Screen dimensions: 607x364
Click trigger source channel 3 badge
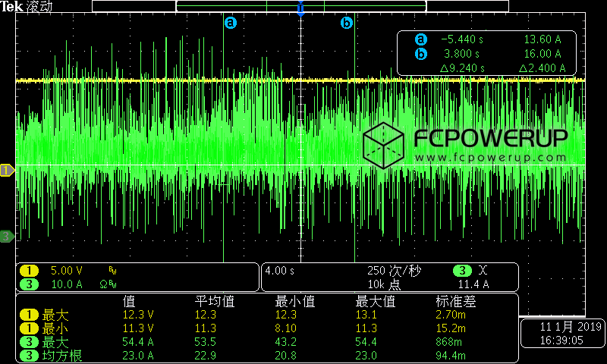pyautogui.click(x=462, y=271)
